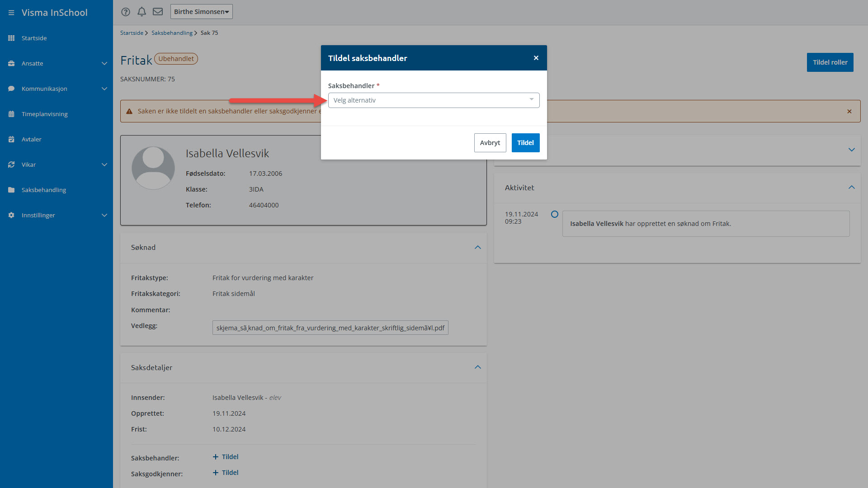
Task: Expand the Ansatte sidebar menu
Action: click(104, 63)
